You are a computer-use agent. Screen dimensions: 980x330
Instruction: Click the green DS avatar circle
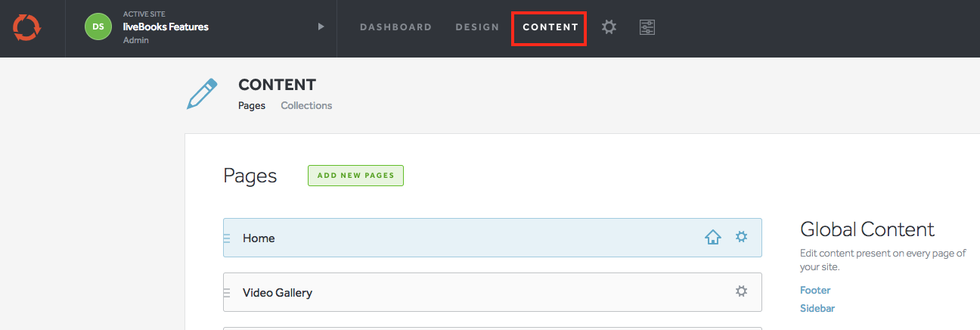98,27
